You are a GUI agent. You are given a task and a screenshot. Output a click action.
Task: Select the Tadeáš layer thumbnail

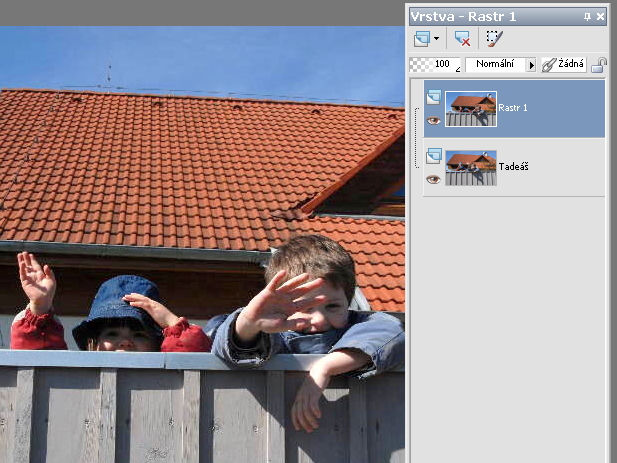tap(471, 168)
